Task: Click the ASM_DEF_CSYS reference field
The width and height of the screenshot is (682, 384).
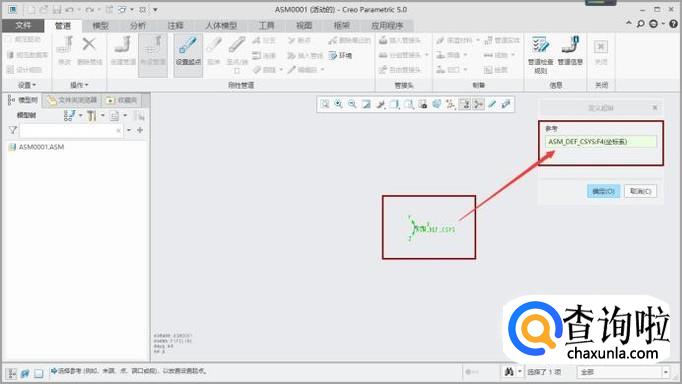Action: coord(601,141)
